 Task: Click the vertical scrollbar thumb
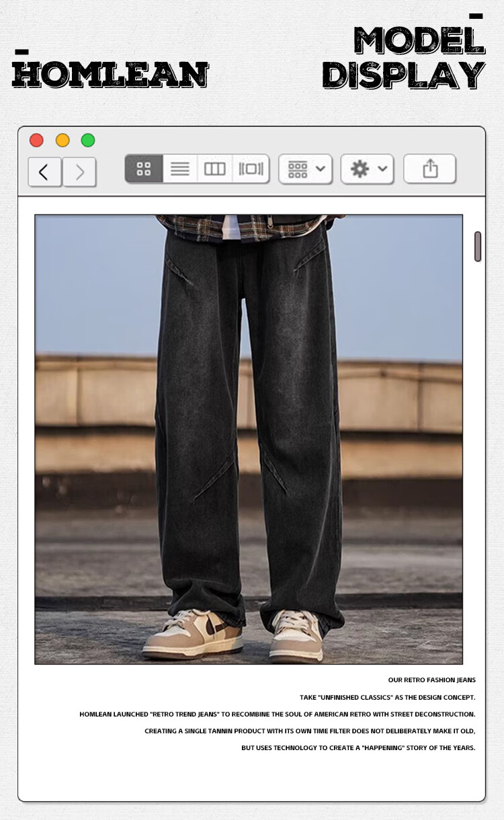[478, 246]
